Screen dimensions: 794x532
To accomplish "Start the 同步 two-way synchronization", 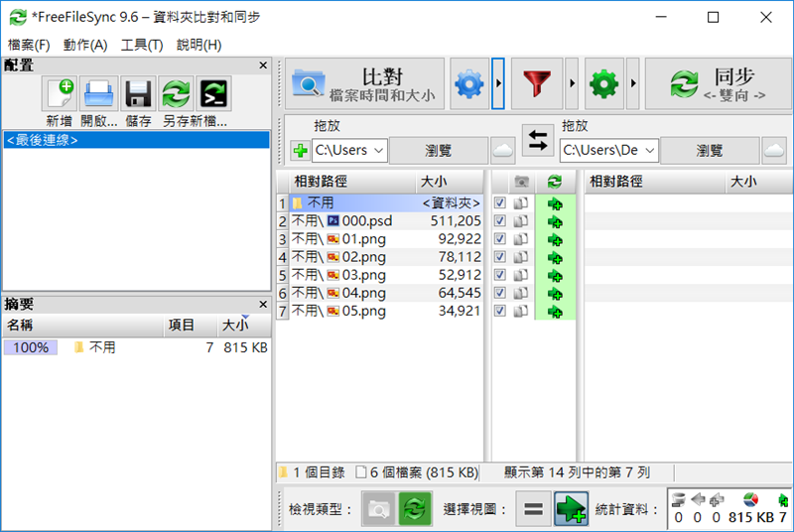I will 718,83.
